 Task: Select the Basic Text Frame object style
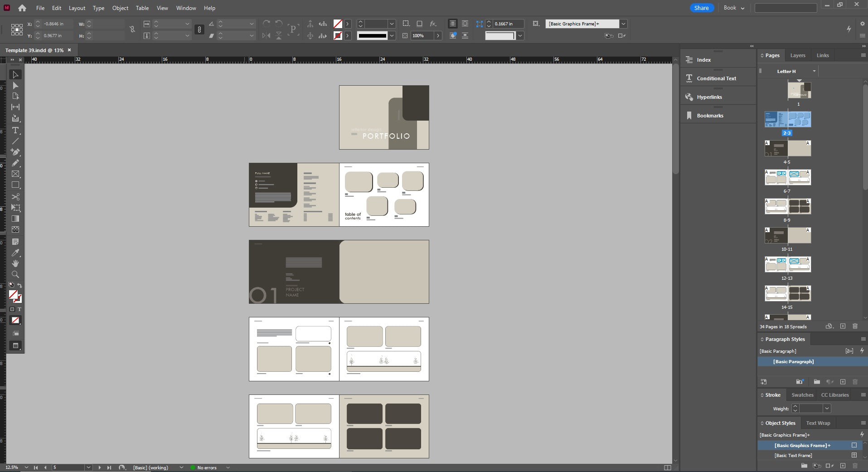click(793, 455)
